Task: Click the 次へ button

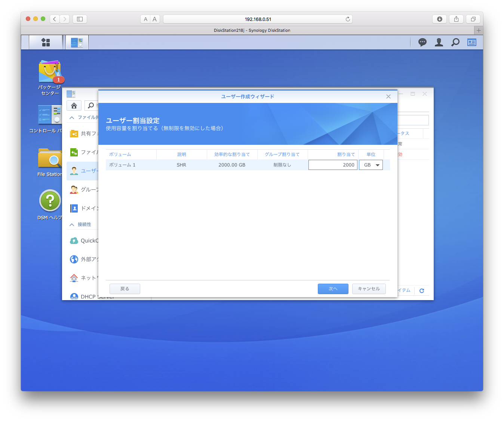Action: point(333,289)
